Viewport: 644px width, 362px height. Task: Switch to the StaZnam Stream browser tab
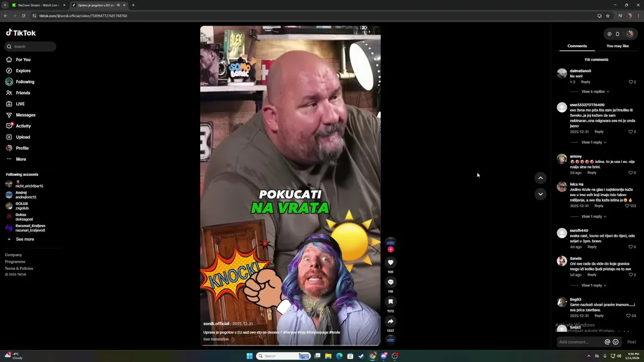[x=39, y=5]
